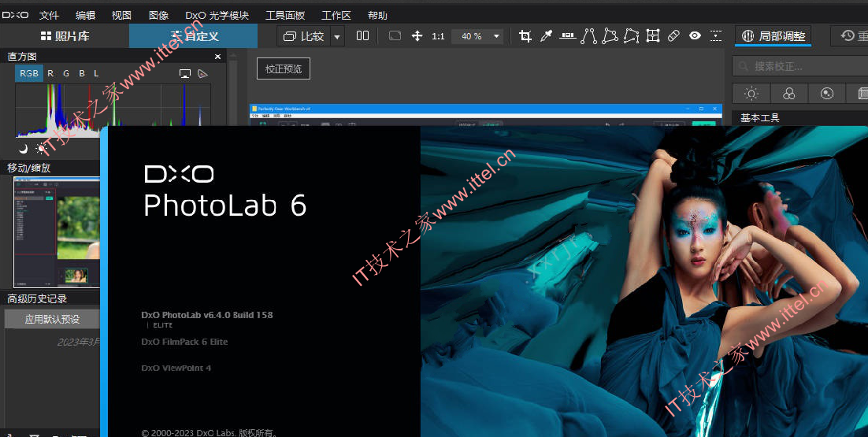The width and height of the screenshot is (868, 437).
Task: Activate the horizon leveling tool
Action: coord(567,36)
